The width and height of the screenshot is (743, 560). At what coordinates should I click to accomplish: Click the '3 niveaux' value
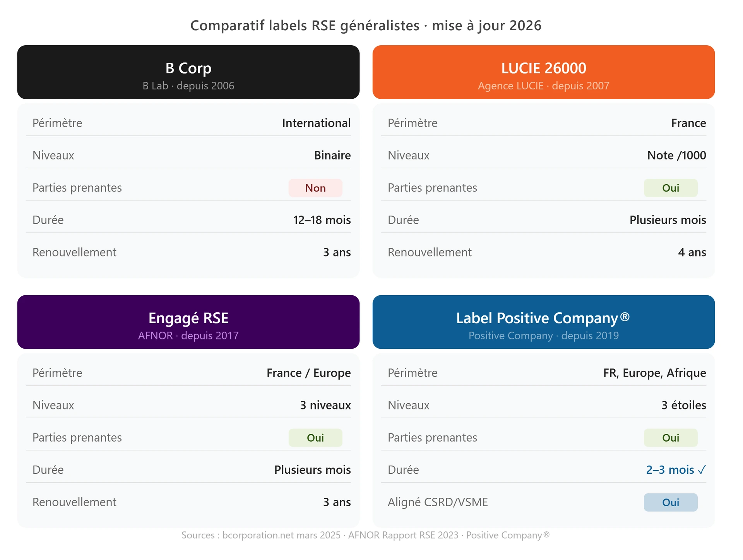coord(325,405)
